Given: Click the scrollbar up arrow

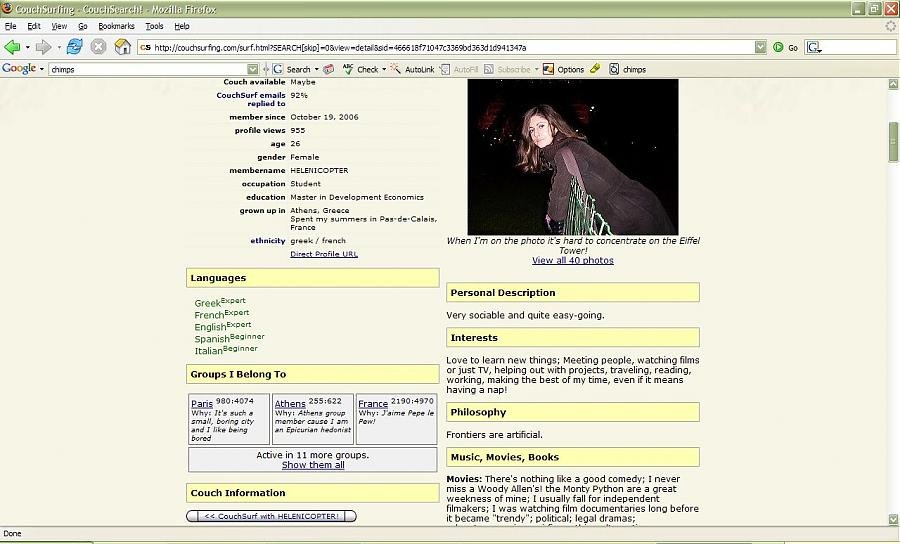Looking at the screenshot, I should coord(893,84).
